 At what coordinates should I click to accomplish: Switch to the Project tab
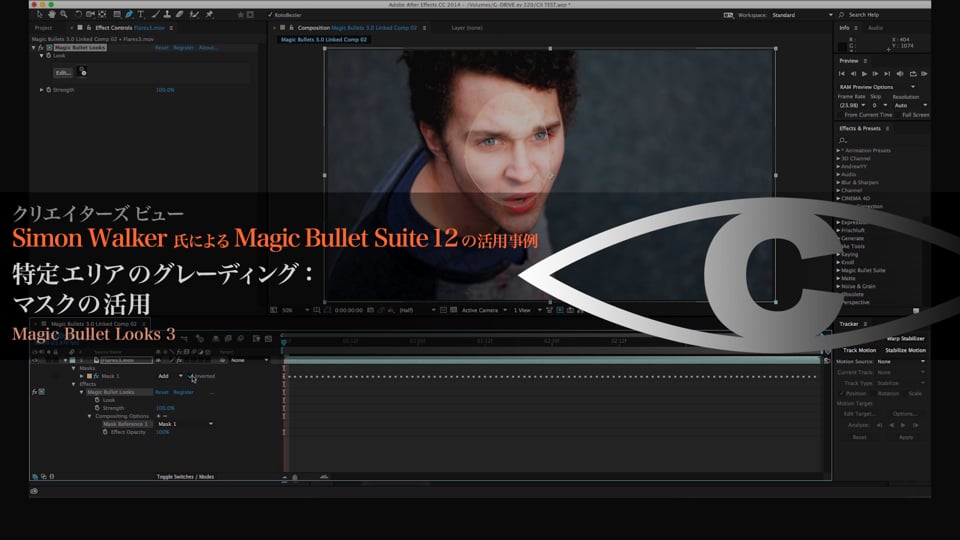[43, 28]
